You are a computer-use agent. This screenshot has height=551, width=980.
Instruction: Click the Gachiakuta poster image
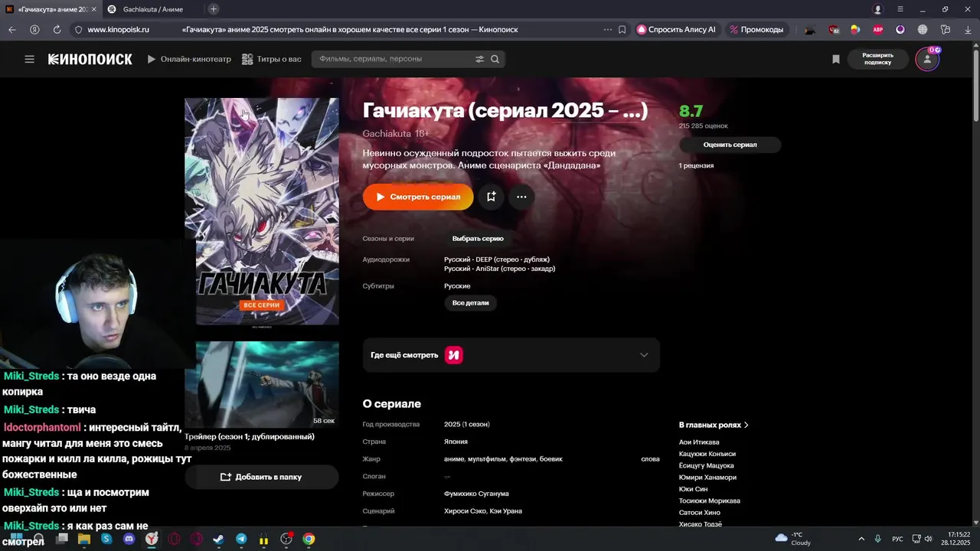(x=261, y=211)
